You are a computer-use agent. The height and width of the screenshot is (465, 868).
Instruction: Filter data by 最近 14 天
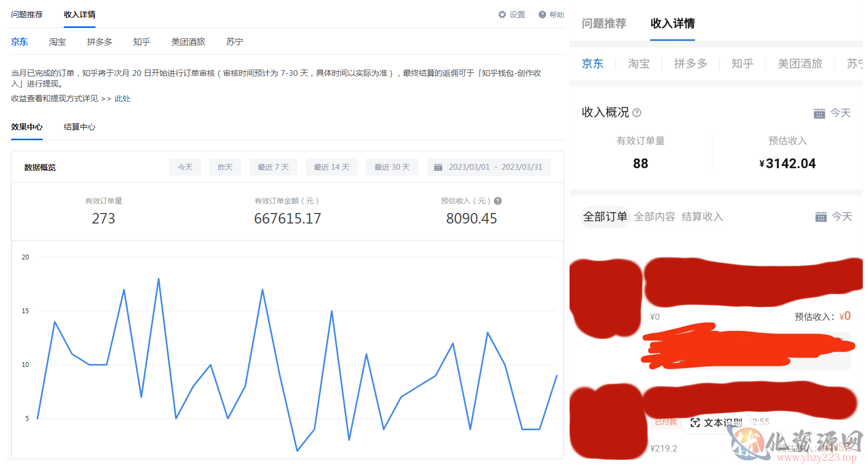pos(332,167)
